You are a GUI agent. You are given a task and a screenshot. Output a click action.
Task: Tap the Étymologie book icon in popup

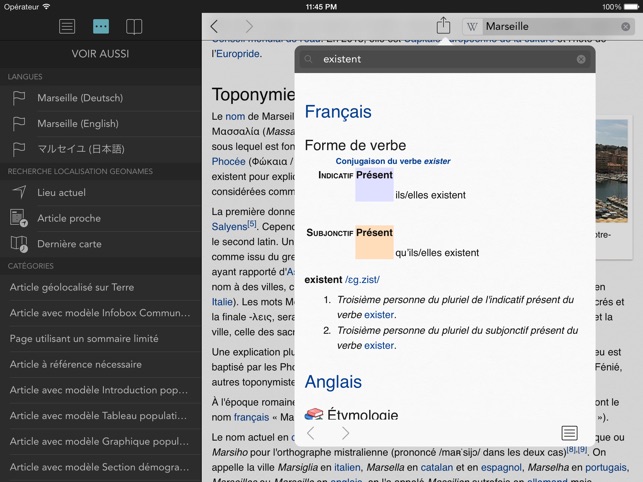(314, 414)
